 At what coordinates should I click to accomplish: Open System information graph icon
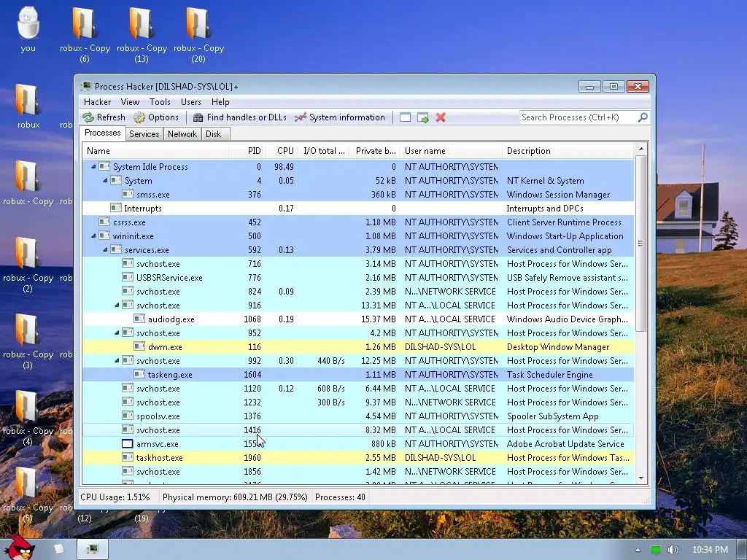coord(300,117)
